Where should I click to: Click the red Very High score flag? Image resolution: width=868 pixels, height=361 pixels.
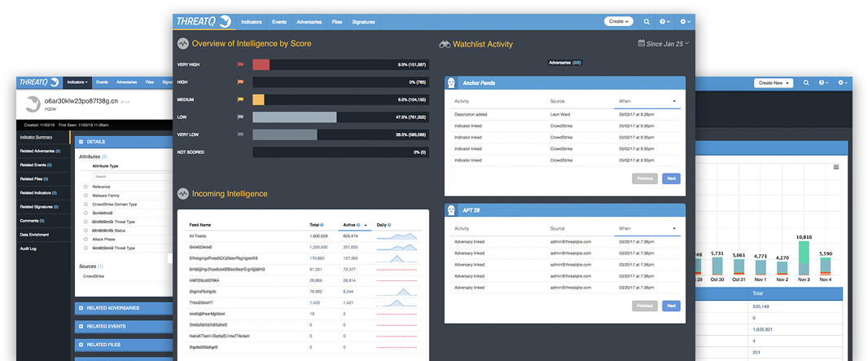tap(240, 64)
